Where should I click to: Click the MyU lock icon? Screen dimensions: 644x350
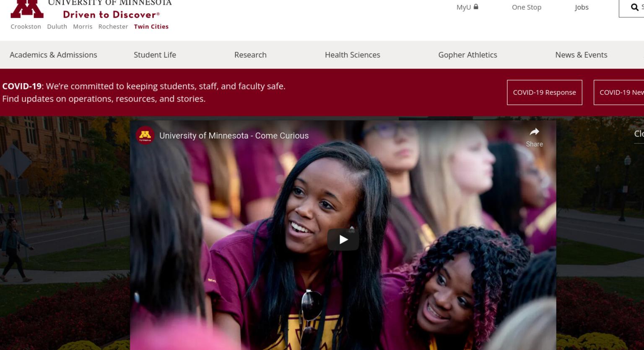[x=476, y=7]
